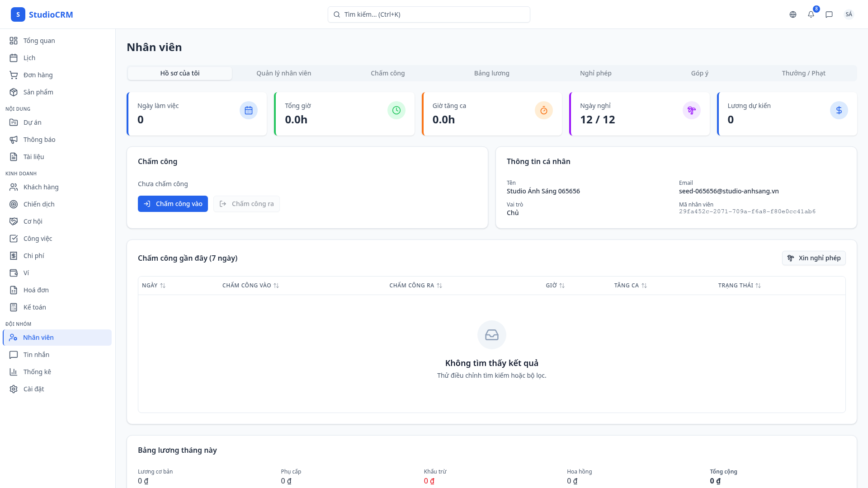Switch to Bảng lương tab
Screen dimensions: 868x488
491,73
